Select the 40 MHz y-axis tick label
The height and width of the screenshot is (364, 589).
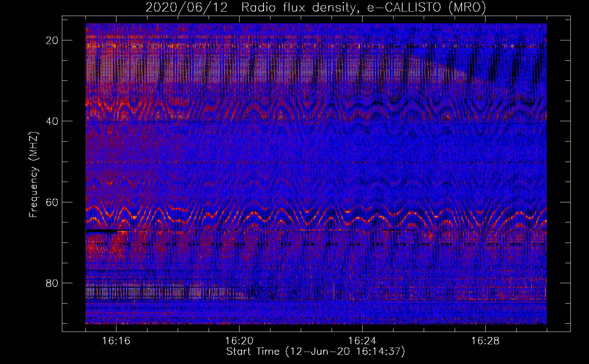tap(52, 121)
